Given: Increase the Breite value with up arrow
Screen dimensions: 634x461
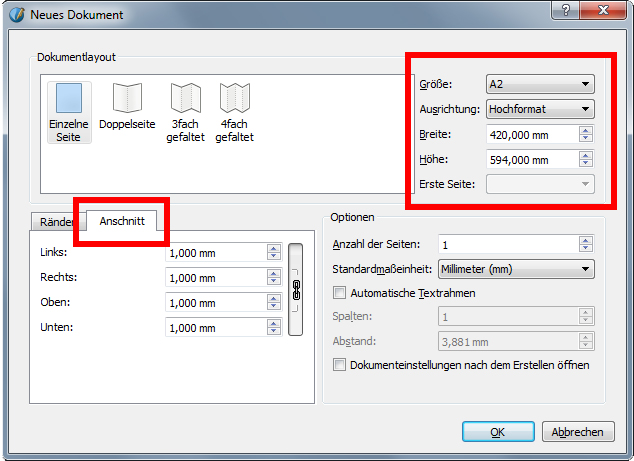Looking at the screenshot, I should (x=586, y=129).
